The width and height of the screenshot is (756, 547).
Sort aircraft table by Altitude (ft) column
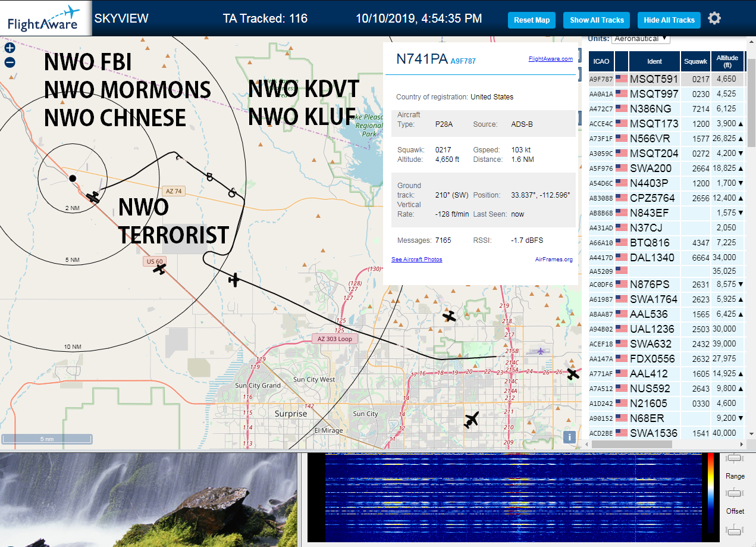[x=727, y=61]
